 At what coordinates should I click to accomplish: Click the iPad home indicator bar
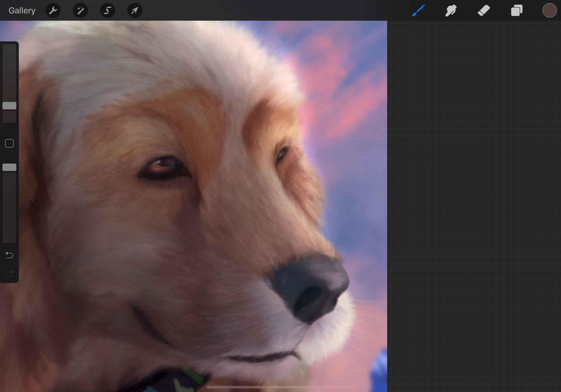coord(280,387)
